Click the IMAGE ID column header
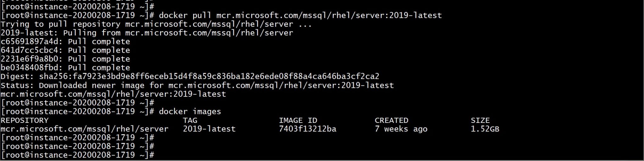Screen dimensions: 644x161 pyautogui.click(x=298, y=120)
